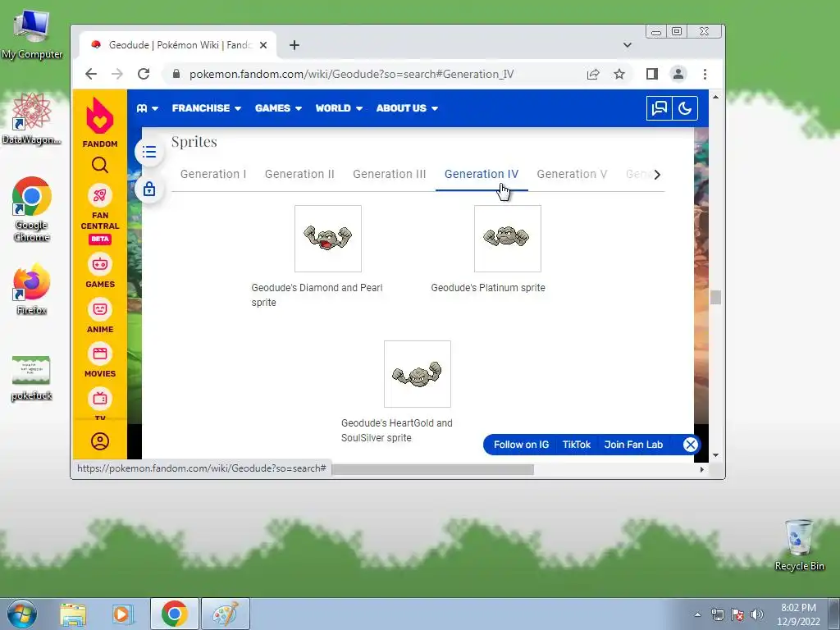
Task: Open the user profile icon in sidebar
Action: (99, 441)
